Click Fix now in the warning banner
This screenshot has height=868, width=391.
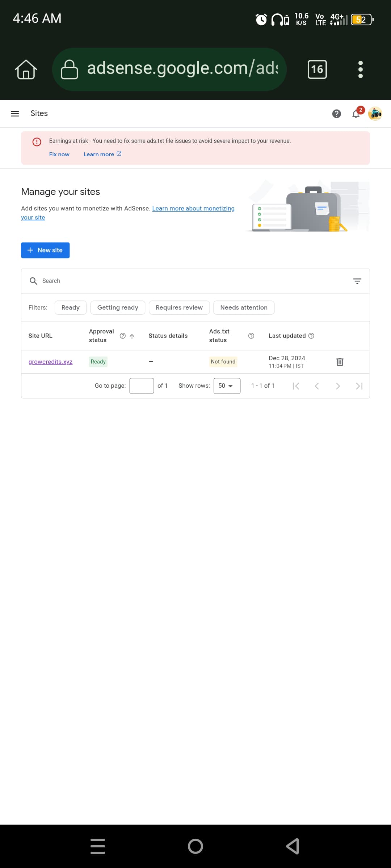click(x=59, y=154)
